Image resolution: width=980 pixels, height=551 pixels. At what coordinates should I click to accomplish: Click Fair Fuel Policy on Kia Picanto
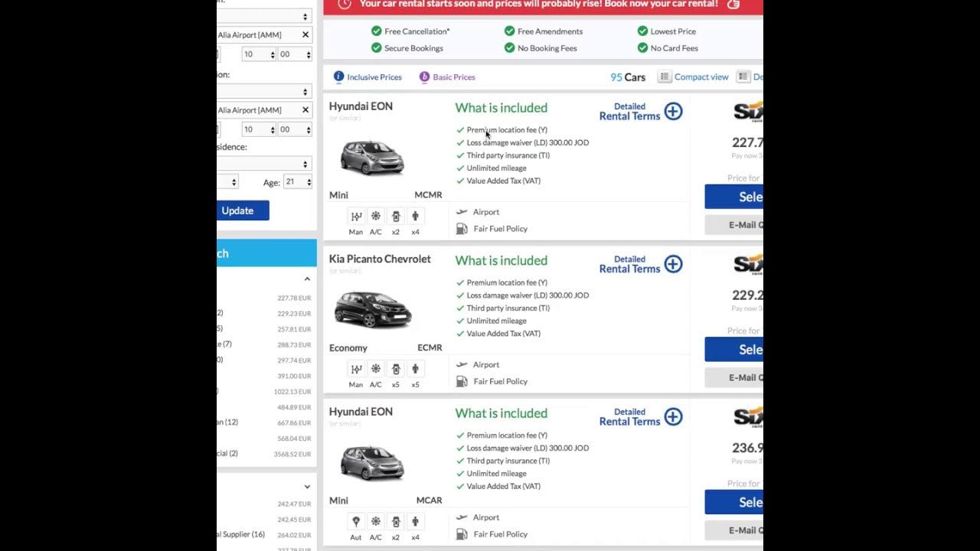pos(501,381)
